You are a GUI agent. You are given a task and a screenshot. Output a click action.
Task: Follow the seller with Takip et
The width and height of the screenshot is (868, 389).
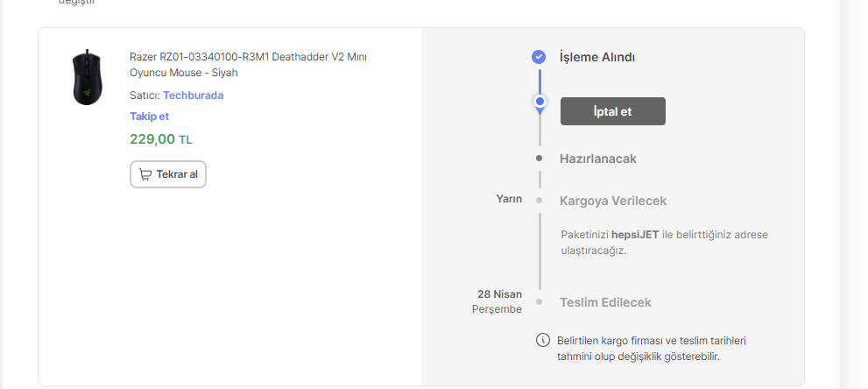pyautogui.click(x=149, y=116)
